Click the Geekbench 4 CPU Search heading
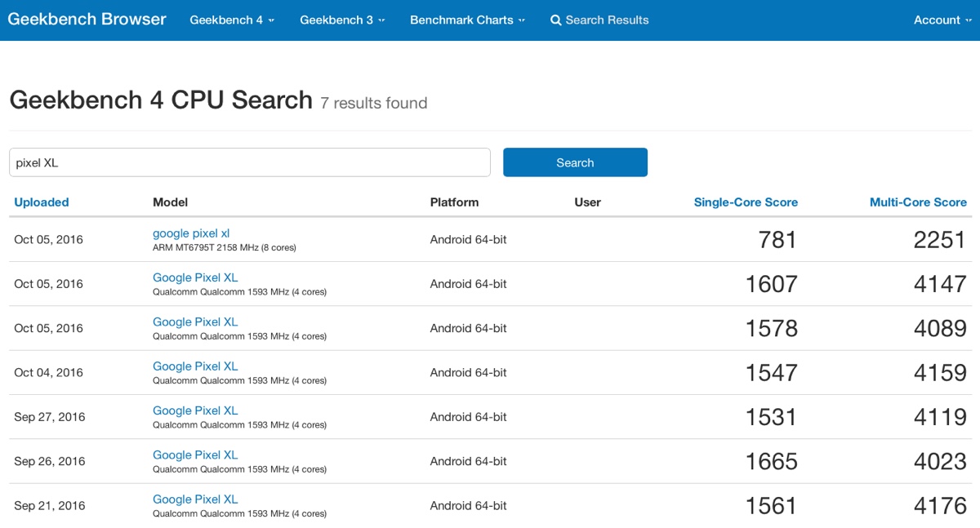Image resolution: width=980 pixels, height=528 pixels. 161,100
